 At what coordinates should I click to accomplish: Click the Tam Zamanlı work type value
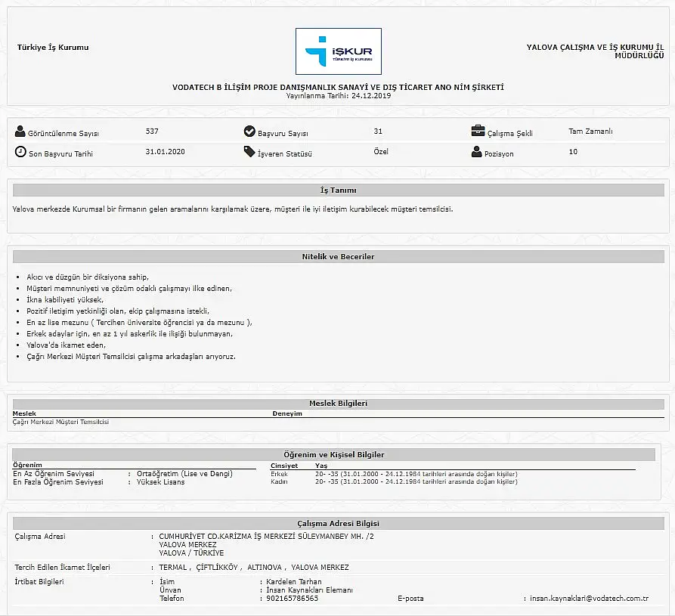point(590,131)
